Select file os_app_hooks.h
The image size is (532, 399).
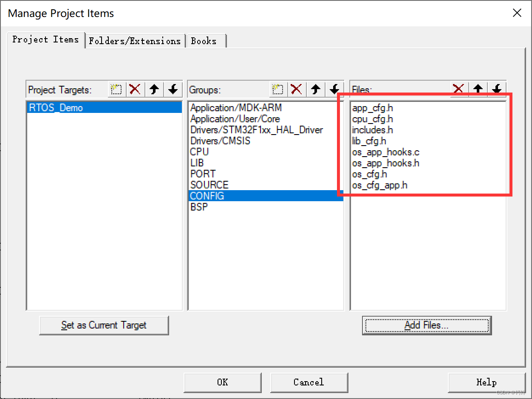pyautogui.click(x=428, y=163)
